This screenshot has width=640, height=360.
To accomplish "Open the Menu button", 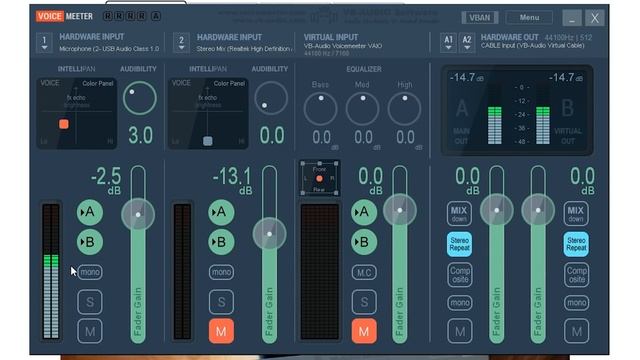I will pyautogui.click(x=529, y=18).
